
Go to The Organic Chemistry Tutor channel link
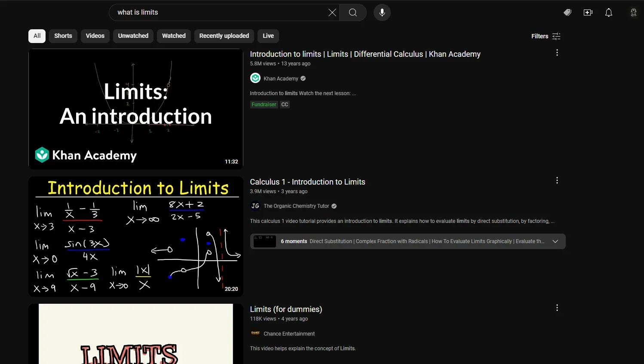point(296,206)
